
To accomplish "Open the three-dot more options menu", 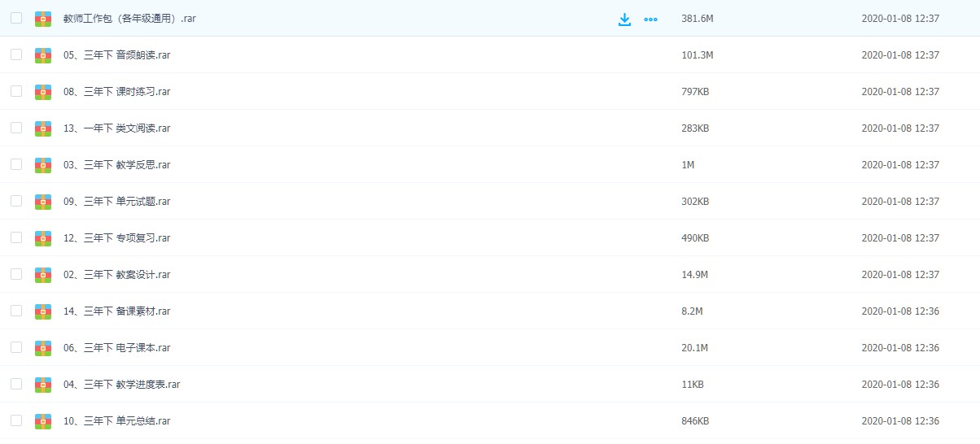I will (x=650, y=20).
